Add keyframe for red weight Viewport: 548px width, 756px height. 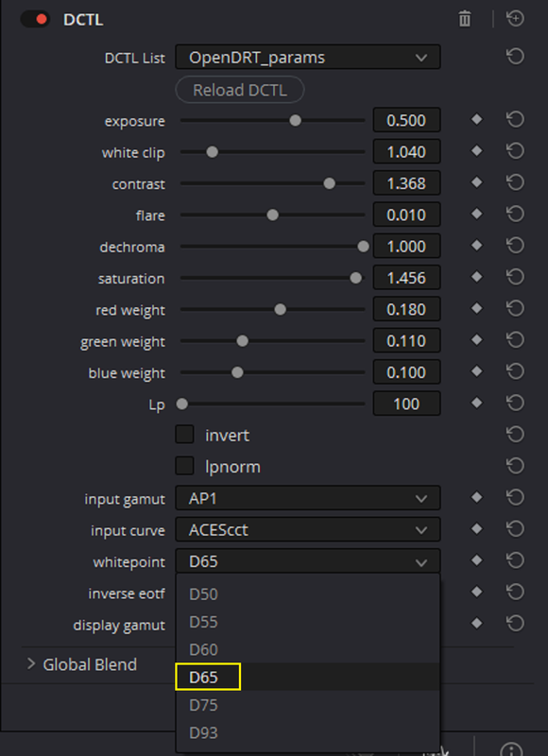[477, 309]
